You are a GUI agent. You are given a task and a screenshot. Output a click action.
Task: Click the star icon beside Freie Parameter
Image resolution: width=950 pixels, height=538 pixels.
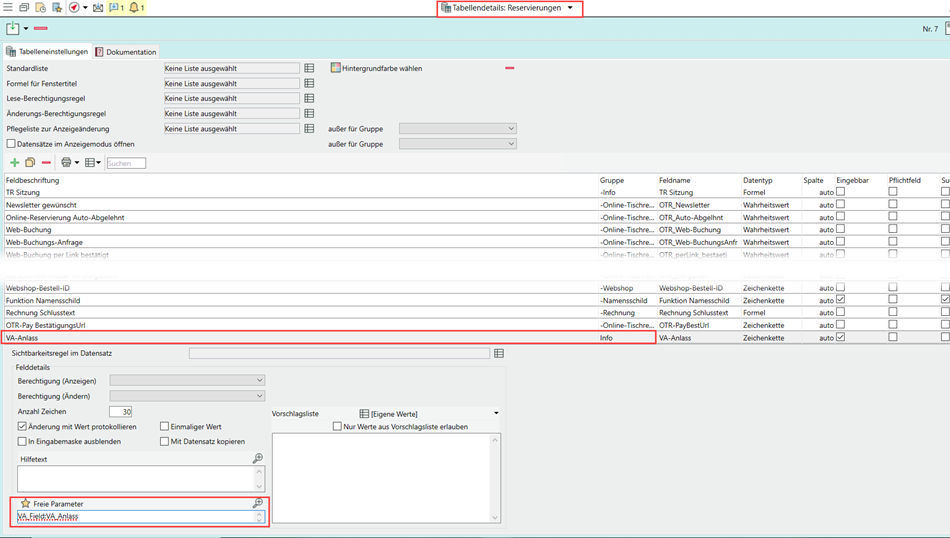26,503
